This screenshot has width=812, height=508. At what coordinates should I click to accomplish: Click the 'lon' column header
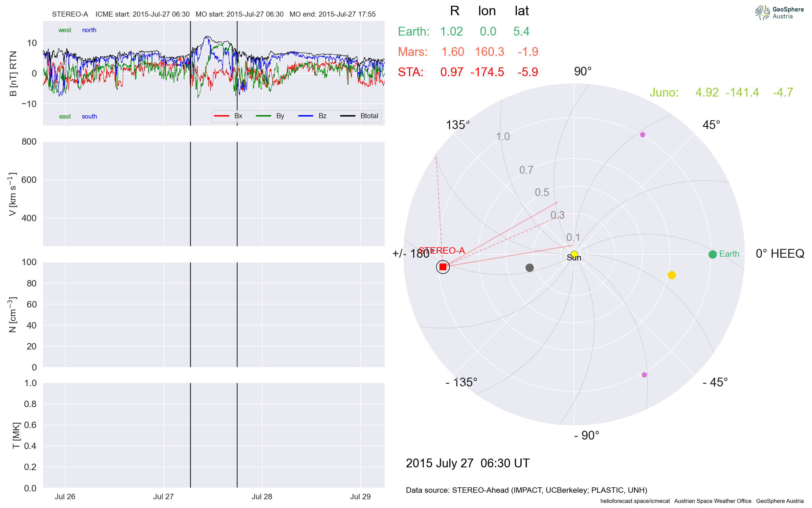(487, 11)
